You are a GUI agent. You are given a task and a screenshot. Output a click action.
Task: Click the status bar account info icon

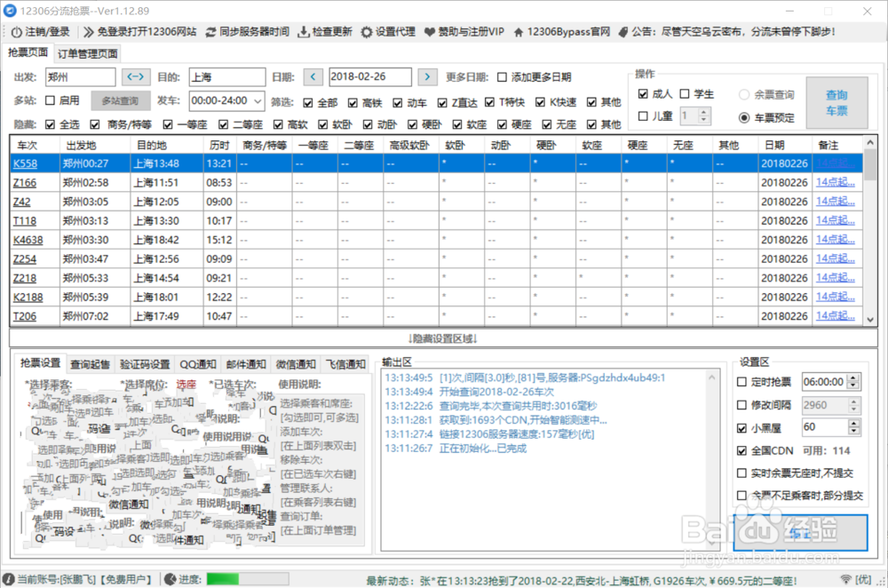tap(9, 579)
